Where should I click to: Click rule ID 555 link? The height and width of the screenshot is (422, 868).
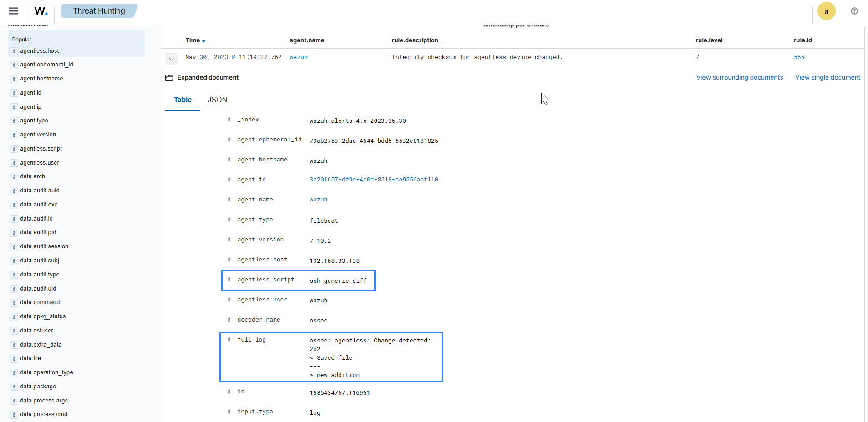(x=799, y=57)
